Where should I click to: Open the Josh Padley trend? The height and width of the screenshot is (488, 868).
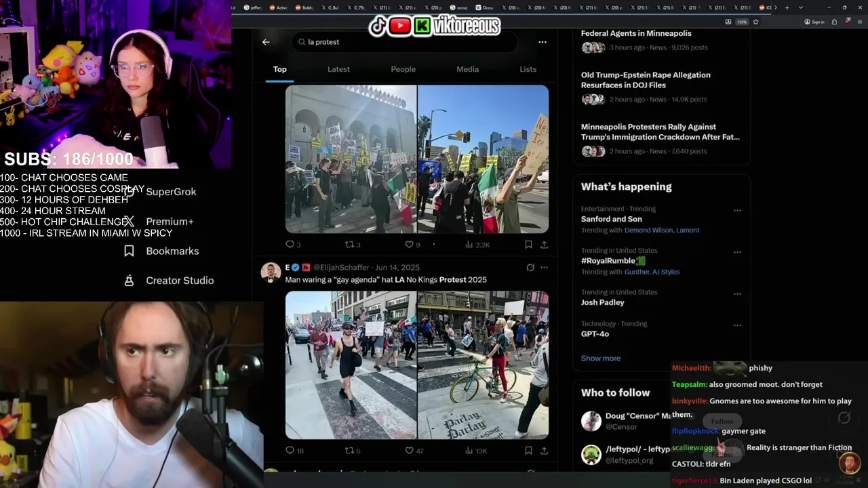(x=602, y=302)
